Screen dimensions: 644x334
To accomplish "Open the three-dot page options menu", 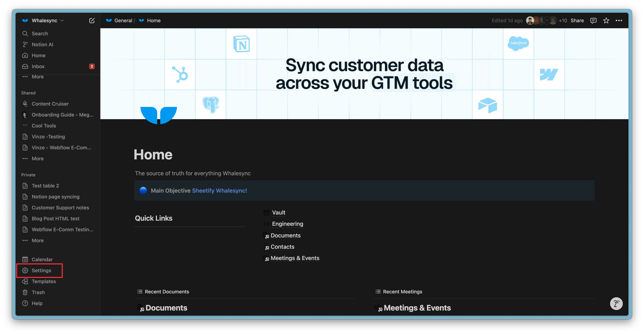I will (x=619, y=20).
